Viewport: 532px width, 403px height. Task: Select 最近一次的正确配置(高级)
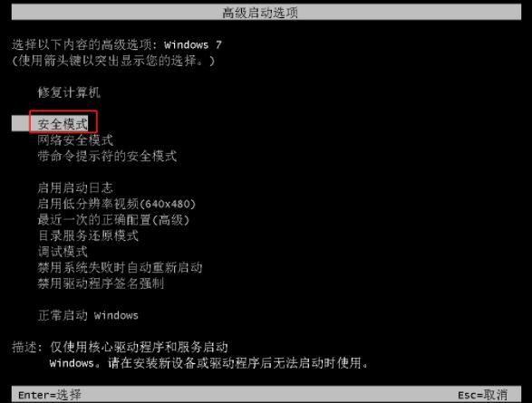(113, 220)
